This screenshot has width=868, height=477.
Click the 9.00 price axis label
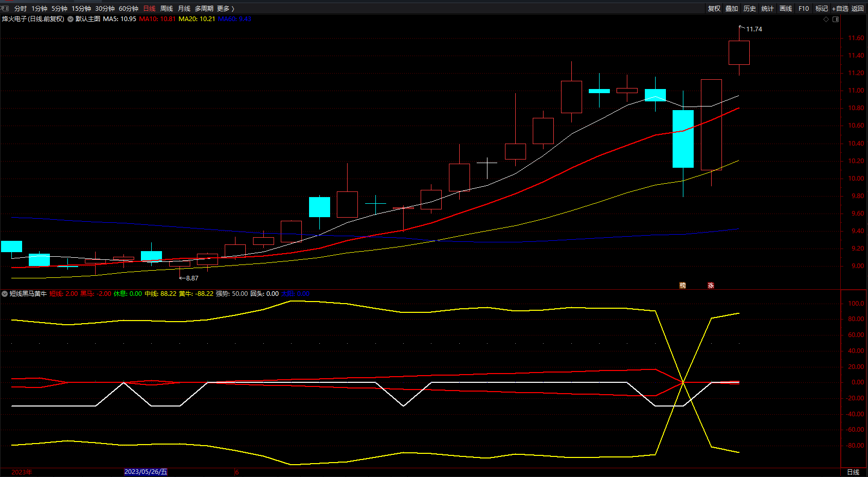click(858, 266)
